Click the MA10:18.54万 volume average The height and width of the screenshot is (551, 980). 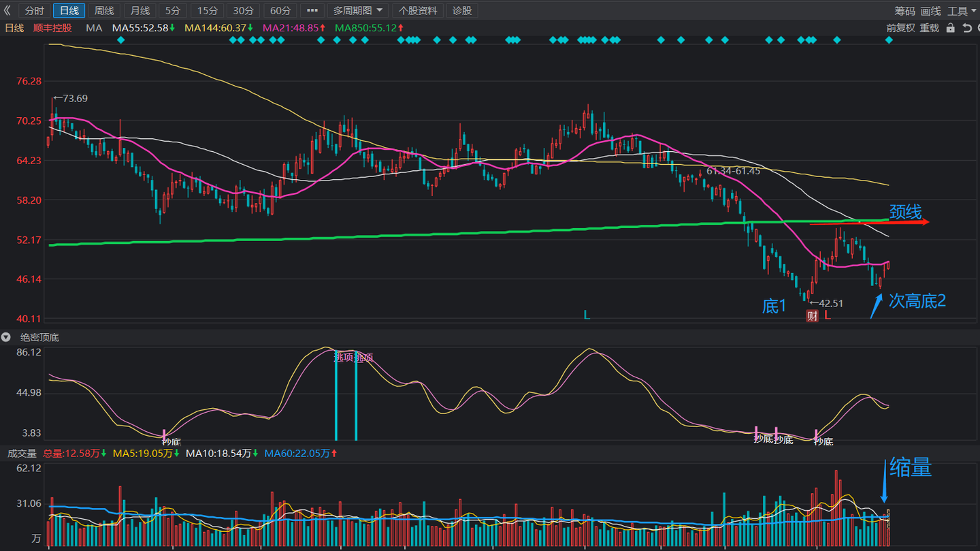click(222, 453)
